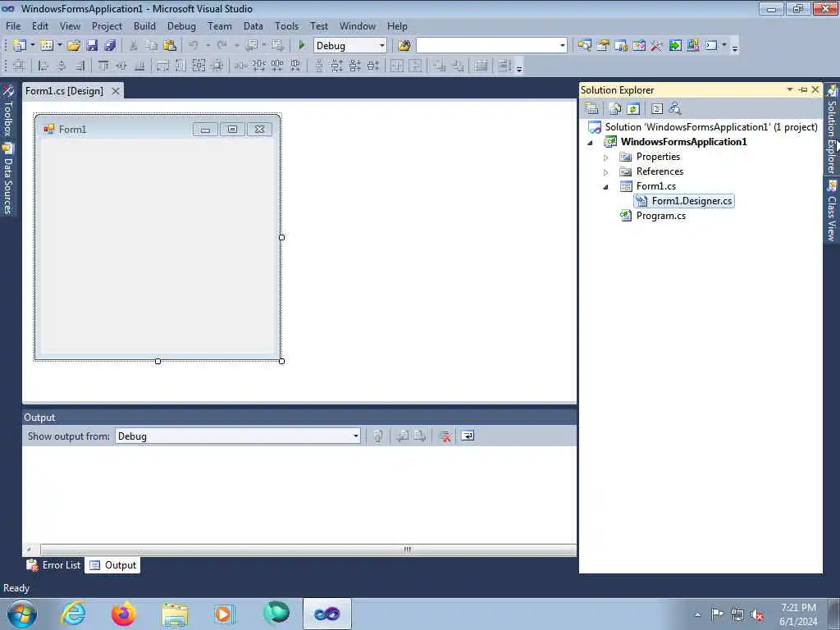The height and width of the screenshot is (630, 840).
Task: Click the New Project toolbar icon
Action: coord(19,46)
